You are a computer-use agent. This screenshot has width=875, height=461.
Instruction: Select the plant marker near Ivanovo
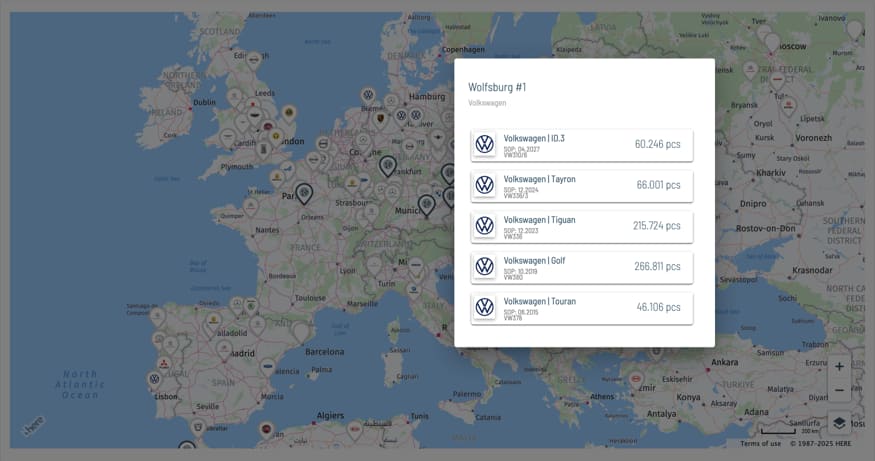tap(854, 30)
